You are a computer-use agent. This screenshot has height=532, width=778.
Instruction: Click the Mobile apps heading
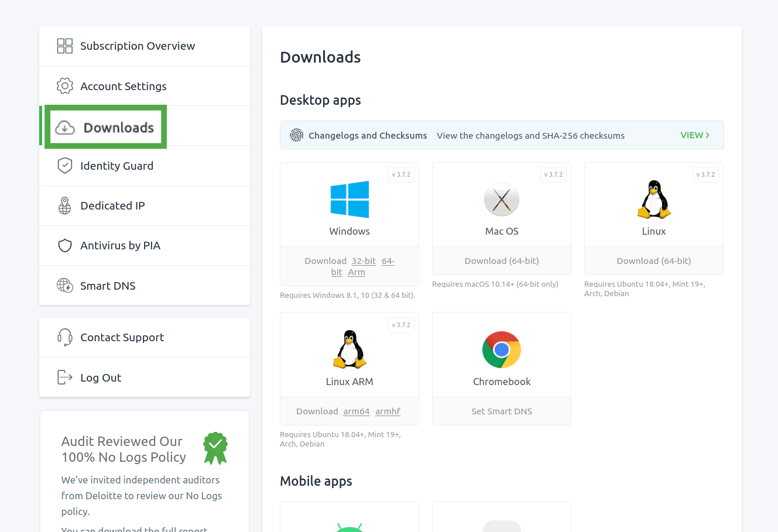coord(316,481)
